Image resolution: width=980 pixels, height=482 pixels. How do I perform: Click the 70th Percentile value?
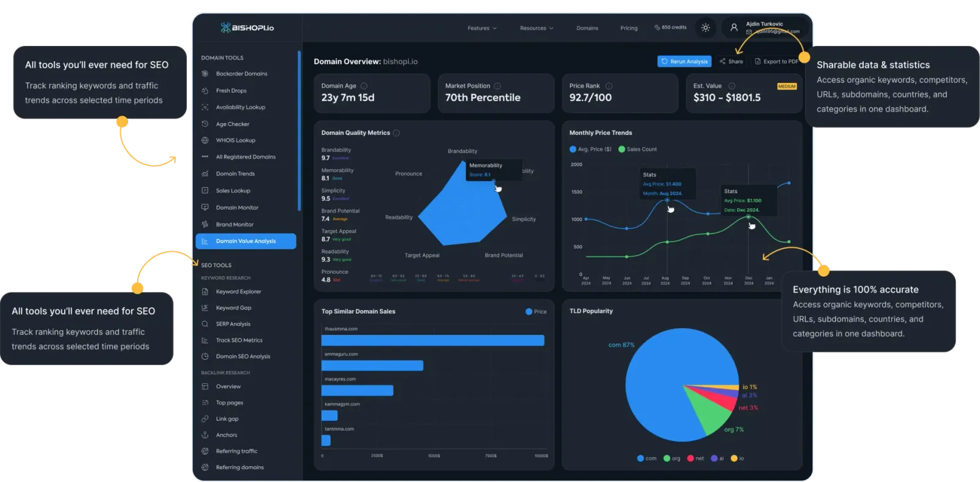(483, 97)
